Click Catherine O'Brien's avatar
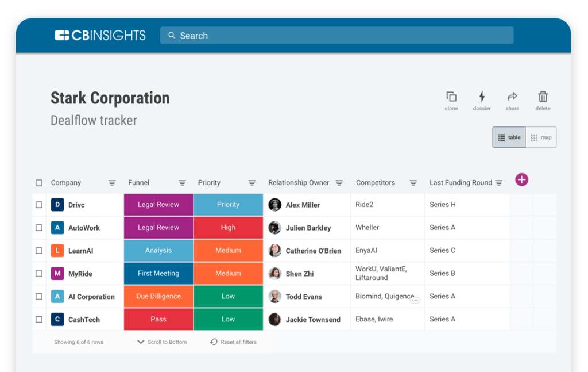 275,250
